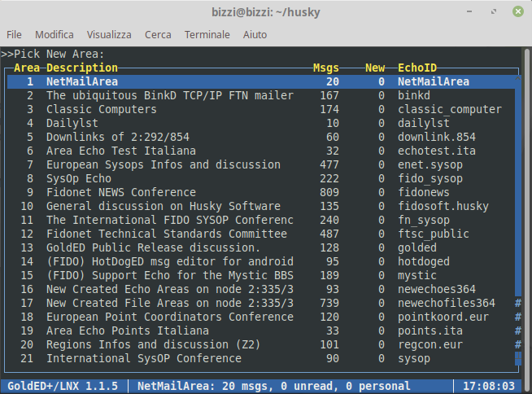Open the Aiuto menu
The height and width of the screenshot is (394, 532).
coord(255,35)
